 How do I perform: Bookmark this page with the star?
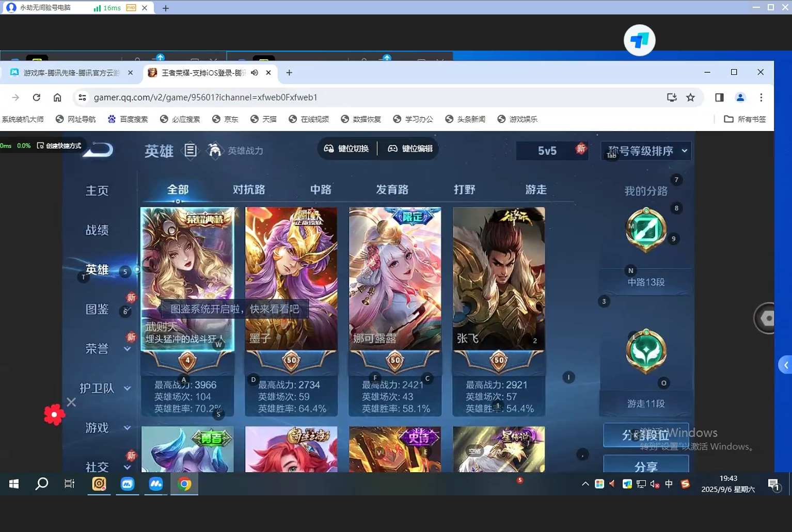[x=690, y=98]
